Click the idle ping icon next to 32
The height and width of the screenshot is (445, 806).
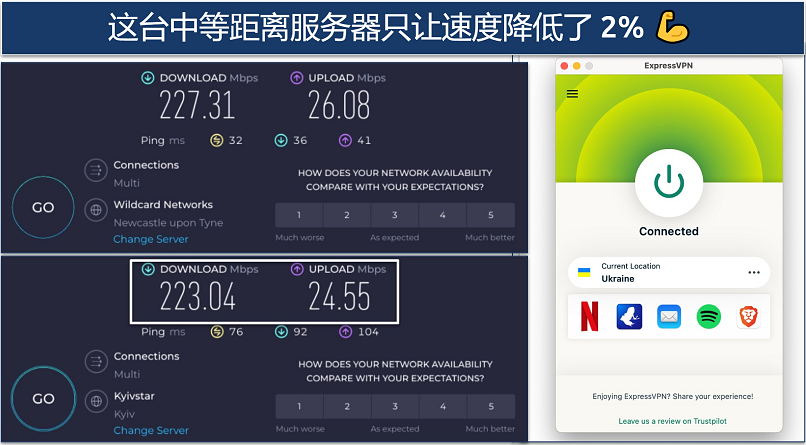[x=217, y=140]
